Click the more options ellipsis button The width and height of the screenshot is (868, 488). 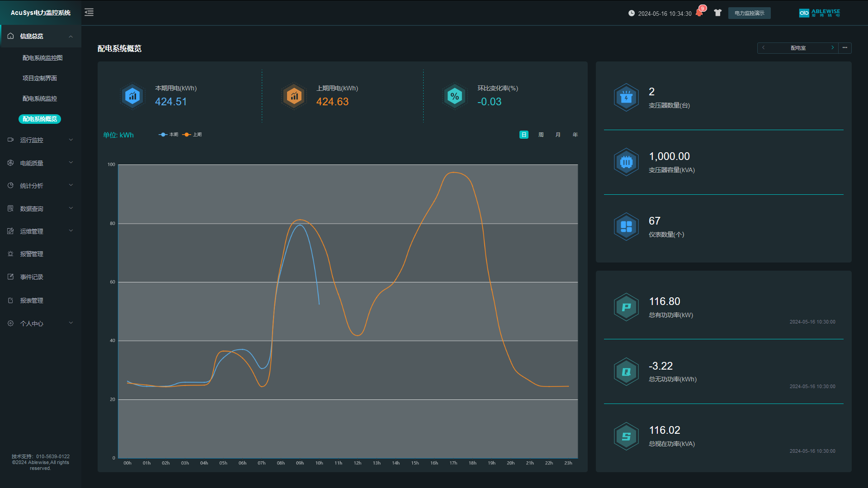coord(844,48)
